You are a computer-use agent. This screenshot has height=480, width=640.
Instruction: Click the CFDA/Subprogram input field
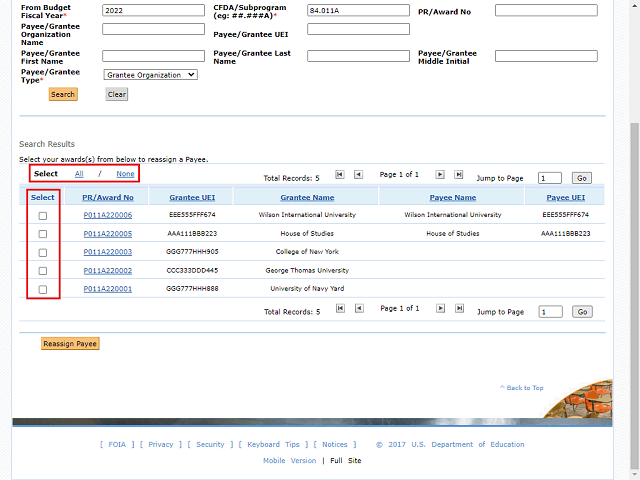pyautogui.click(x=358, y=11)
